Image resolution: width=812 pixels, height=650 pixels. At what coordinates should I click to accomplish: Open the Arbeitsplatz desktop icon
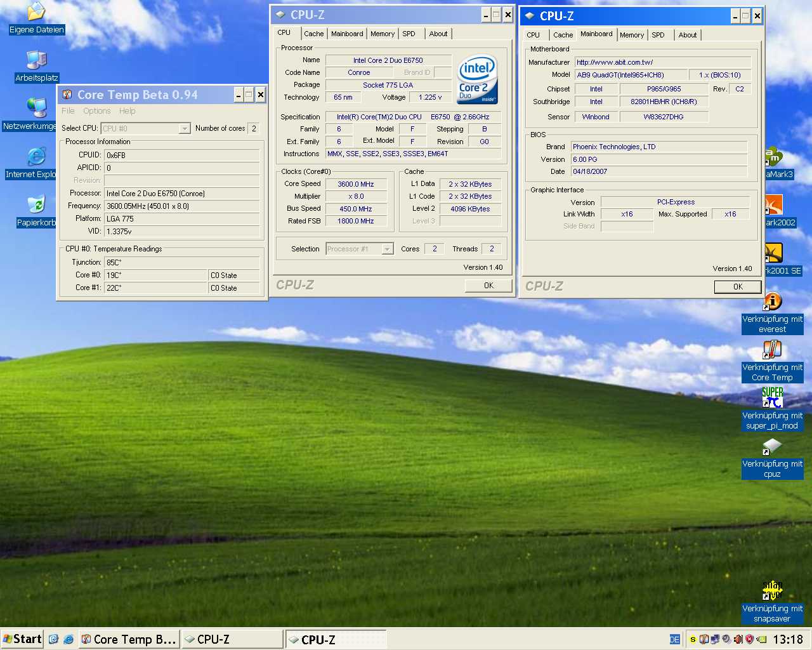[x=36, y=60]
